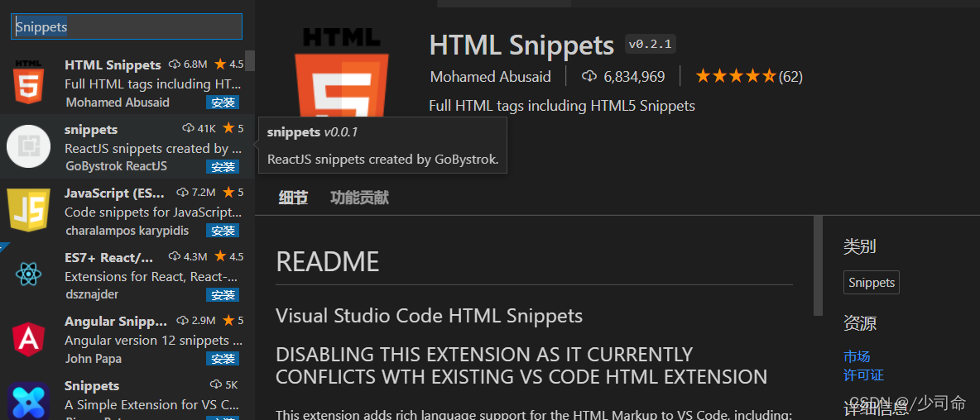This screenshot has height=420, width=980.
Task: Open the 许可证 link
Action: [x=863, y=375]
